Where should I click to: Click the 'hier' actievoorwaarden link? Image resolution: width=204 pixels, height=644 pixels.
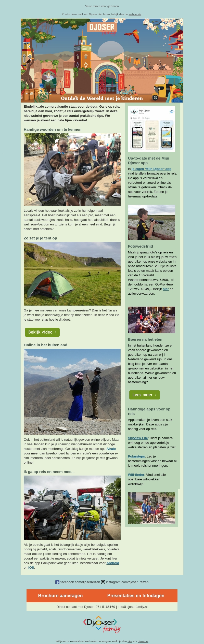pos(166,289)
